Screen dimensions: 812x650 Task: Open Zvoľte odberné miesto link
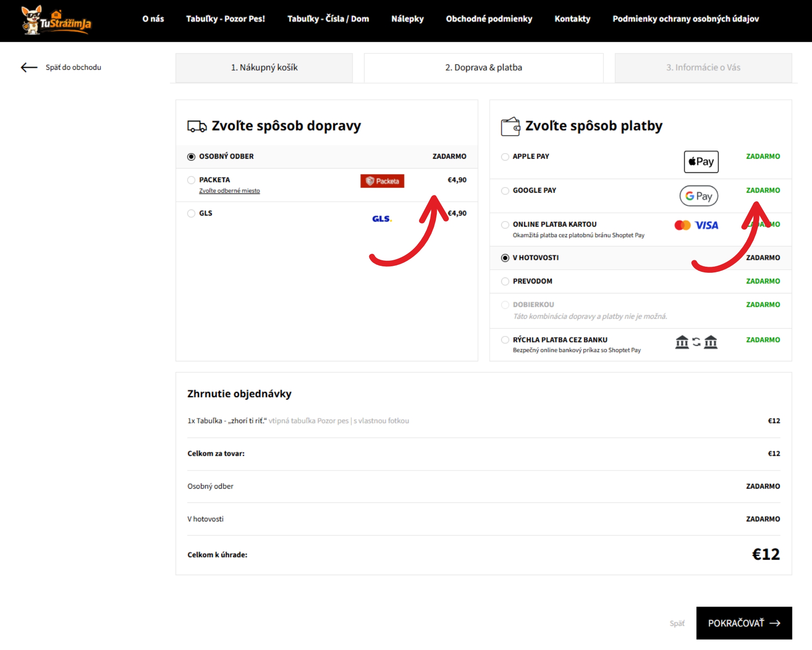pyautogui.click(x=229, y=191)
